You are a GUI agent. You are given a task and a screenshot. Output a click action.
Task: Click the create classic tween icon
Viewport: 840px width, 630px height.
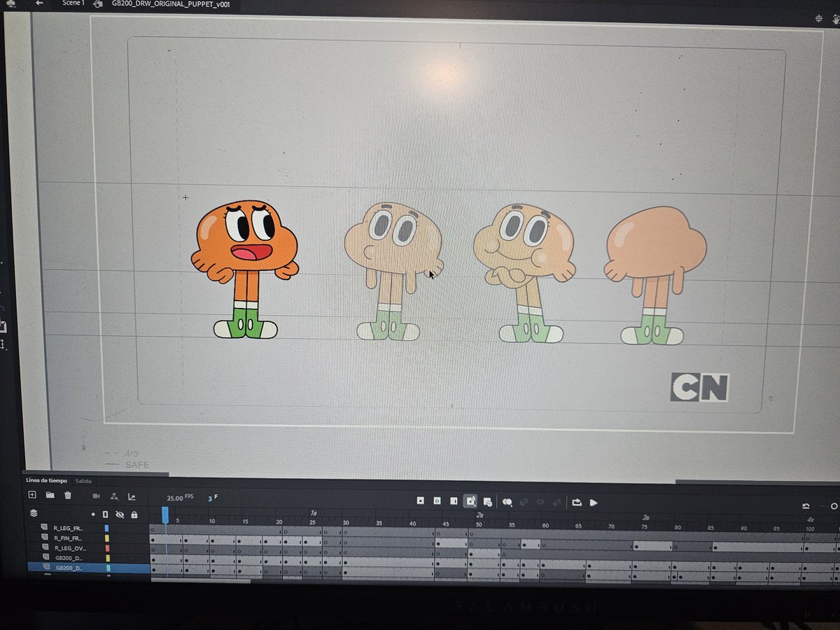click(x=524, y=502)
